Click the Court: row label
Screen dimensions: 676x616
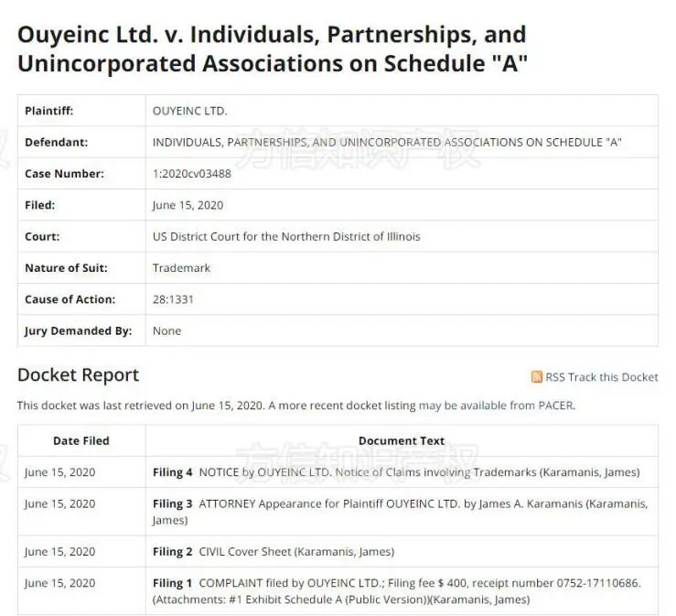(x=42, y=237)
